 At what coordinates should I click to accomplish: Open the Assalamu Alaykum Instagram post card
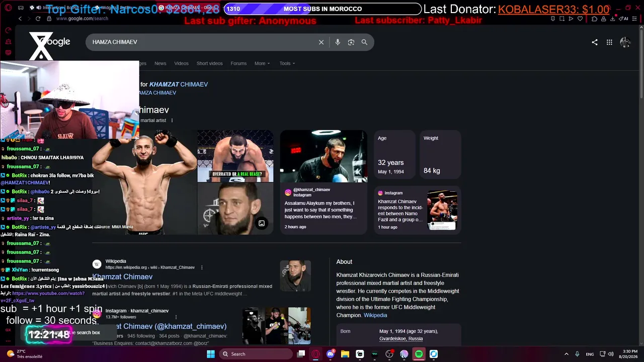pos(324,182)
